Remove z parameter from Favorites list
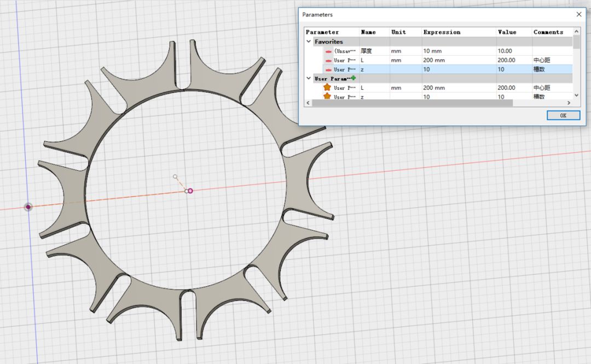Screen dimensions: 591x364 (328, 70)
